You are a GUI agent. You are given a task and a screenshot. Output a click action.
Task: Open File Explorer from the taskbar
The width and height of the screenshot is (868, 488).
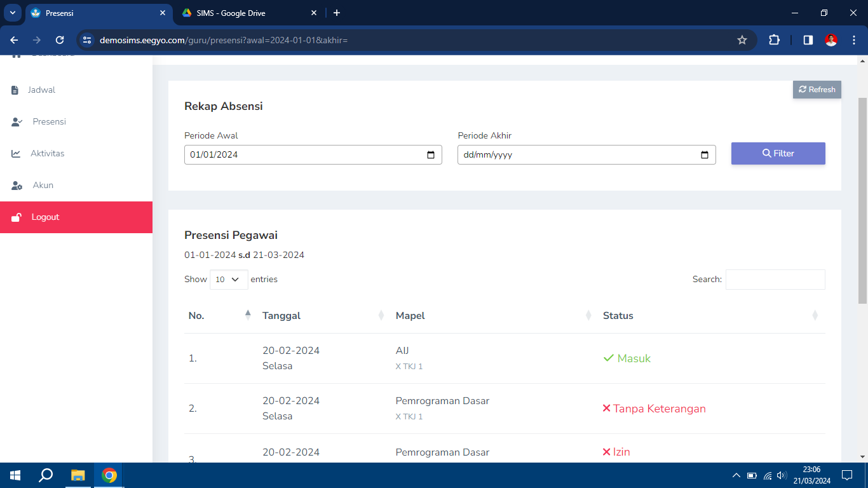78,475
